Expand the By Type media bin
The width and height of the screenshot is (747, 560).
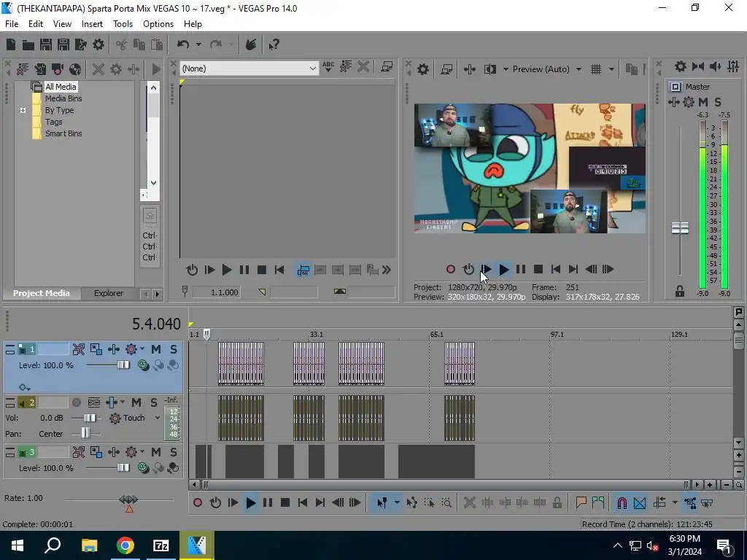[23, 111]
